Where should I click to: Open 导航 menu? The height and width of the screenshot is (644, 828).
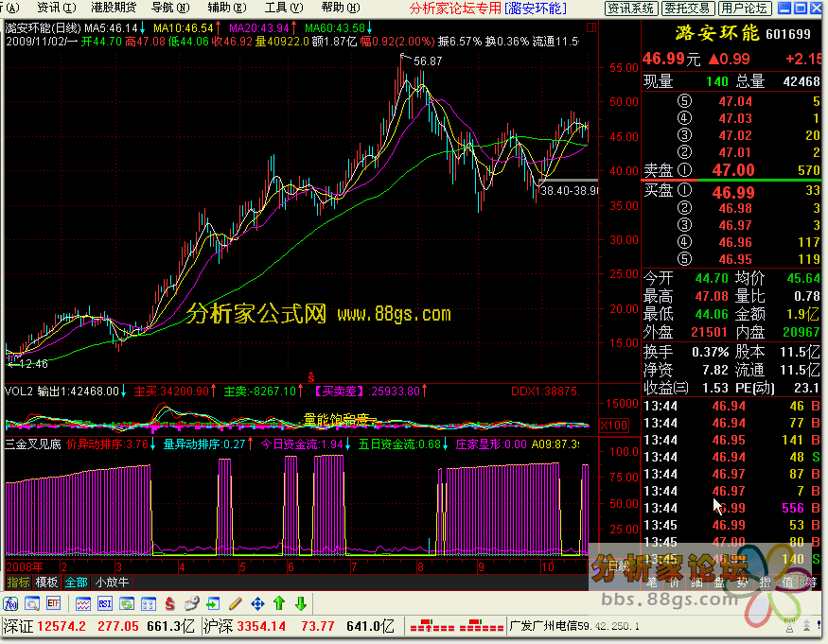tap(170, 8)
